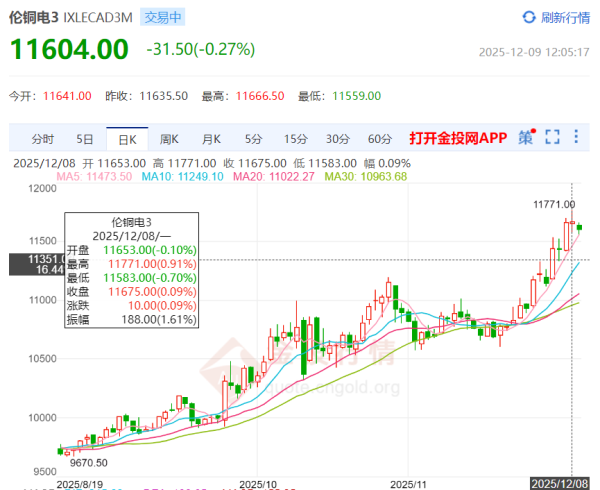This screenshot has height=490, width=600.
Task: Toggle the fullscreen chart icon
Action: click(552, 137)
